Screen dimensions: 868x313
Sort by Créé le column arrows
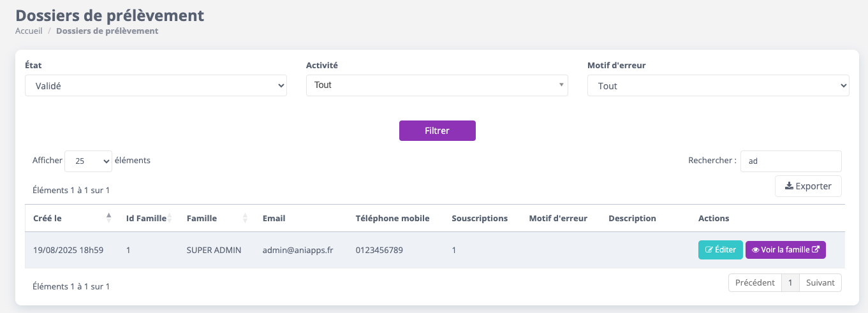click(108, 218)
